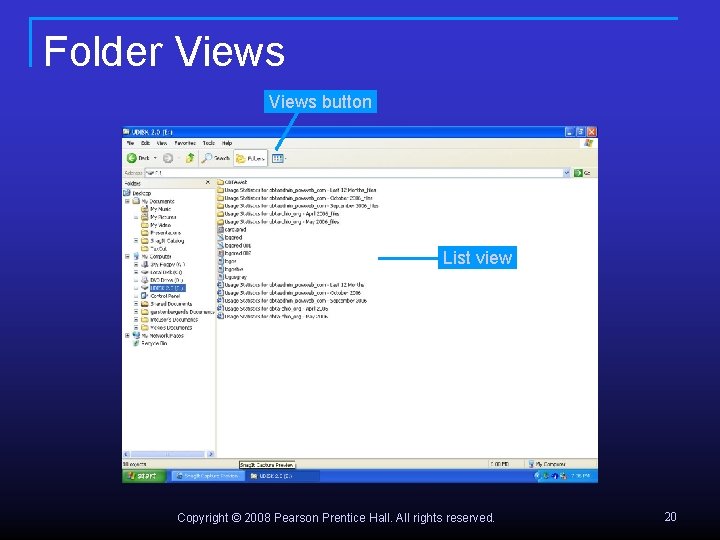Select the 'Last 12 Months_files' folder
The width and height of the screenshot is (720, 540).
pos(297,190)
